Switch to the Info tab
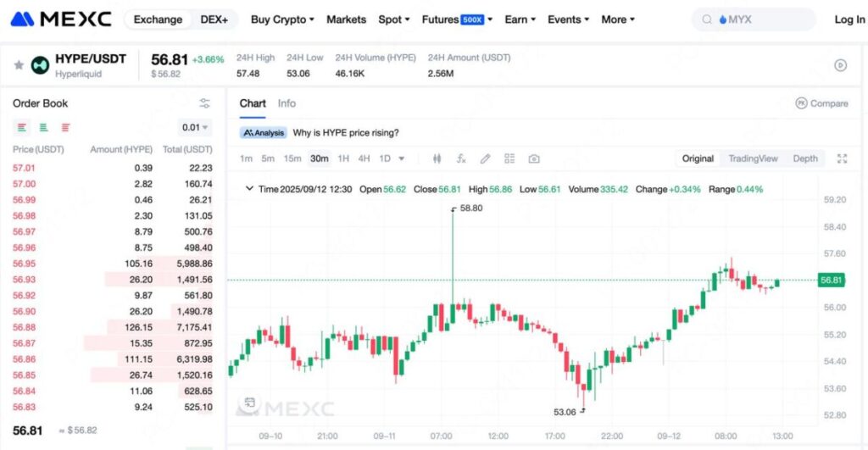The image size is (868, 450). (287, 103)
